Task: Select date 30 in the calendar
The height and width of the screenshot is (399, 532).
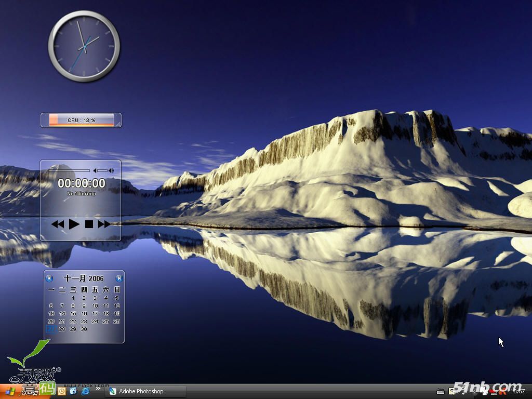Action: click(x=84, y=329)
